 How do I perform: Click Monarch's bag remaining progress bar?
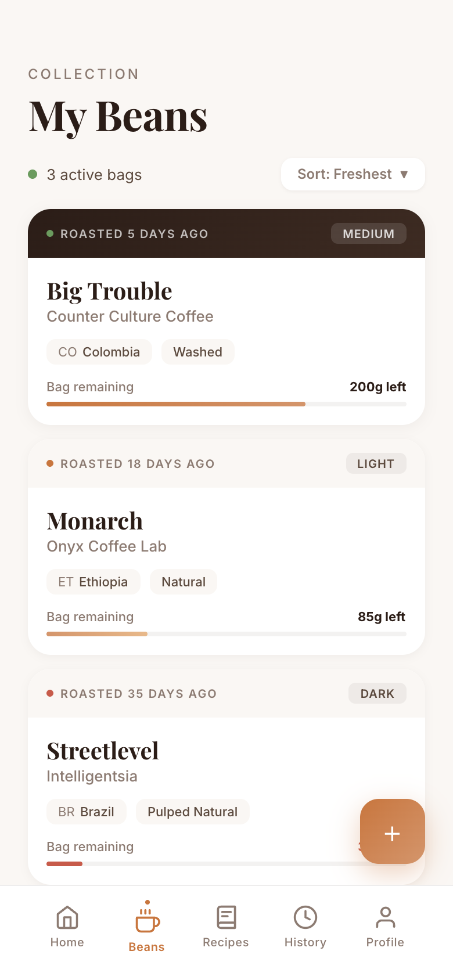point(227,633)
